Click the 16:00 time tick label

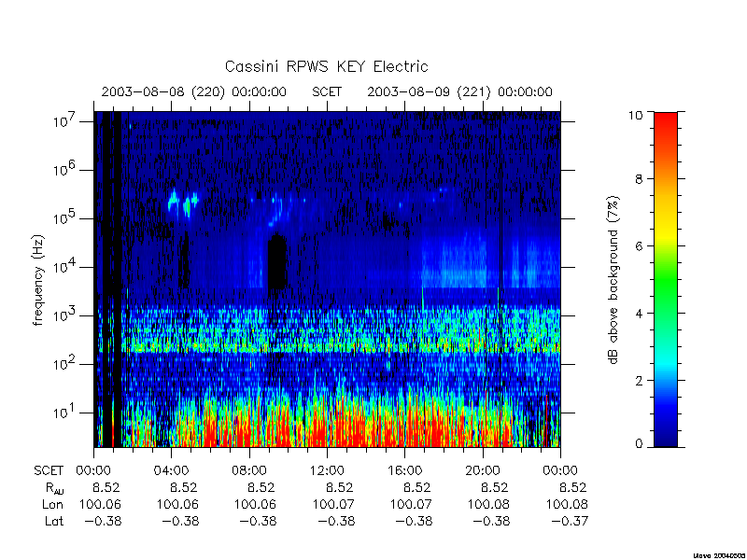tap(404, 471)
